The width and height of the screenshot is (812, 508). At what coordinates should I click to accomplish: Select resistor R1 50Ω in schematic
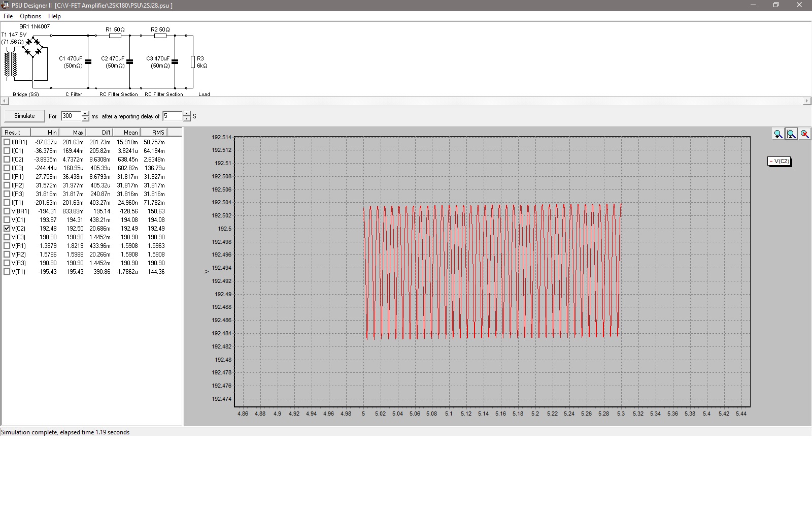tap(115, 36)
